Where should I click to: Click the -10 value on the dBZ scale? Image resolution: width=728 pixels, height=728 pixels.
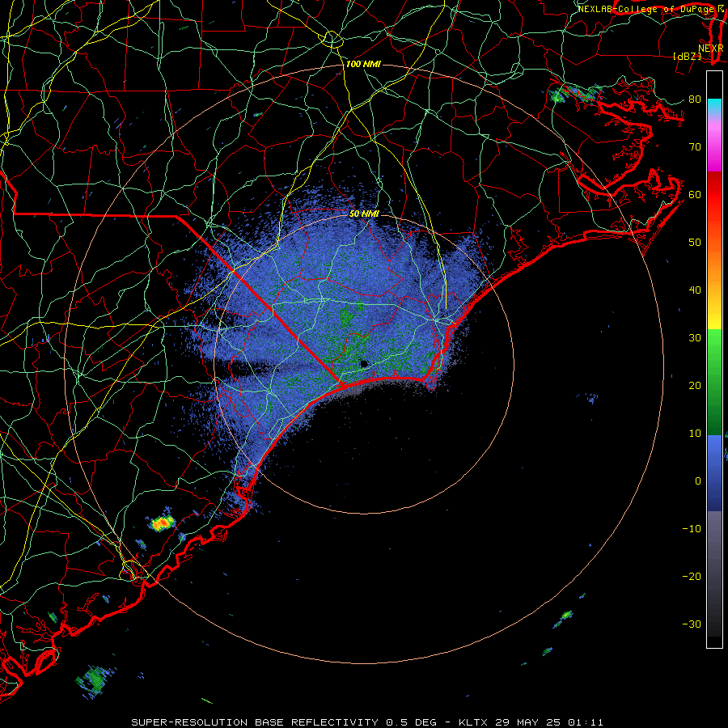pos(692,529)
